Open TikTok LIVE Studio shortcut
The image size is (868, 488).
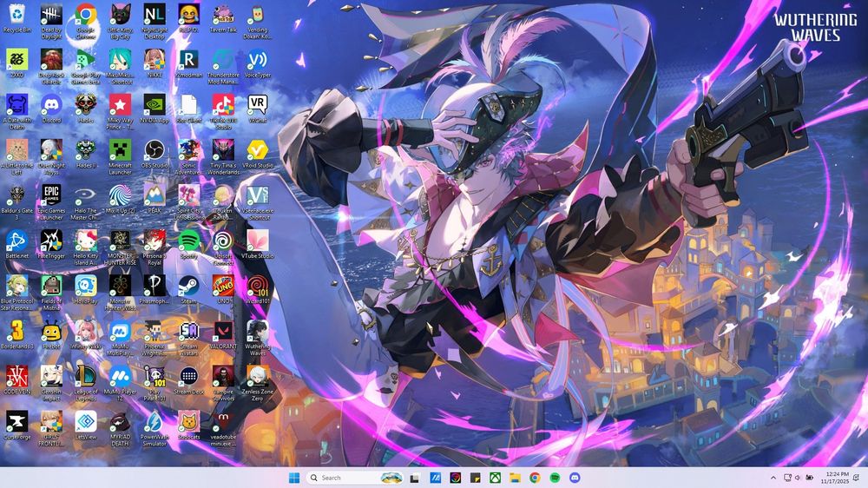[223, 112]
